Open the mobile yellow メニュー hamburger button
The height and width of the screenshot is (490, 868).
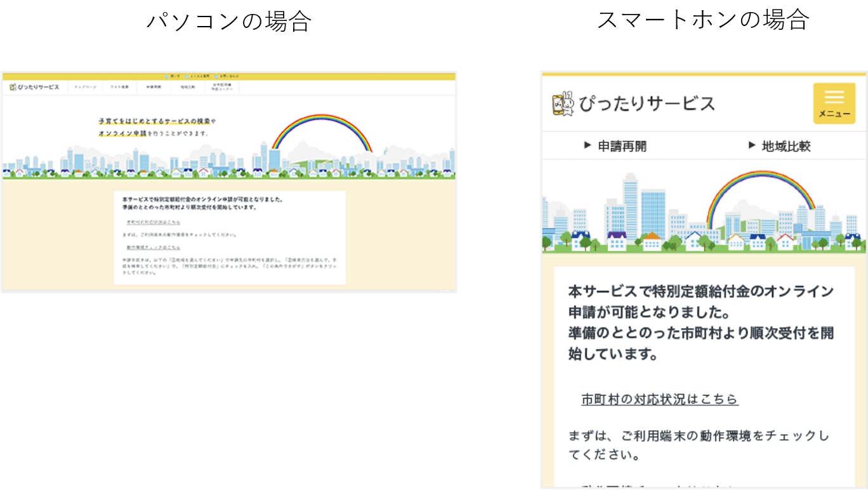[834, 103]
